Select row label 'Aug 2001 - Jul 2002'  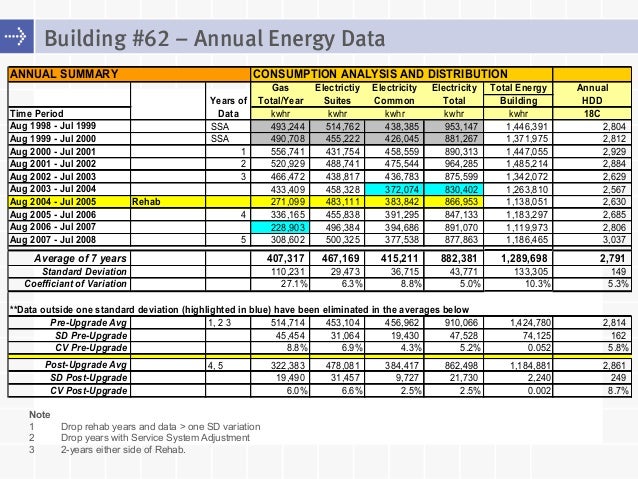coord(53,164)
